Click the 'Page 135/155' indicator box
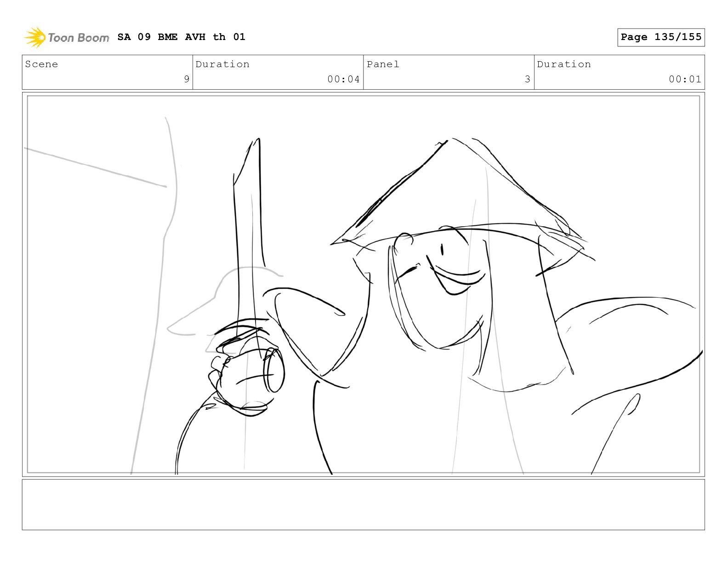The image size is (728, 563). pos(661,37)
